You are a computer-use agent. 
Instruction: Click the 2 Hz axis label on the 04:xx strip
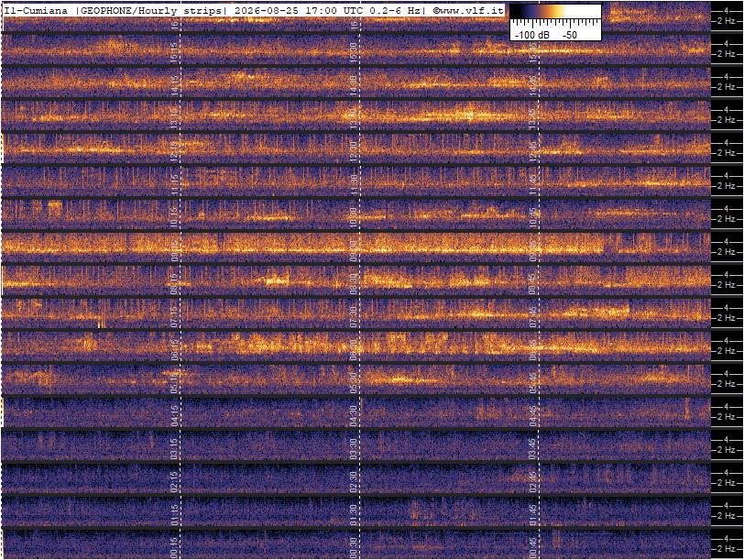click(726, 417)
